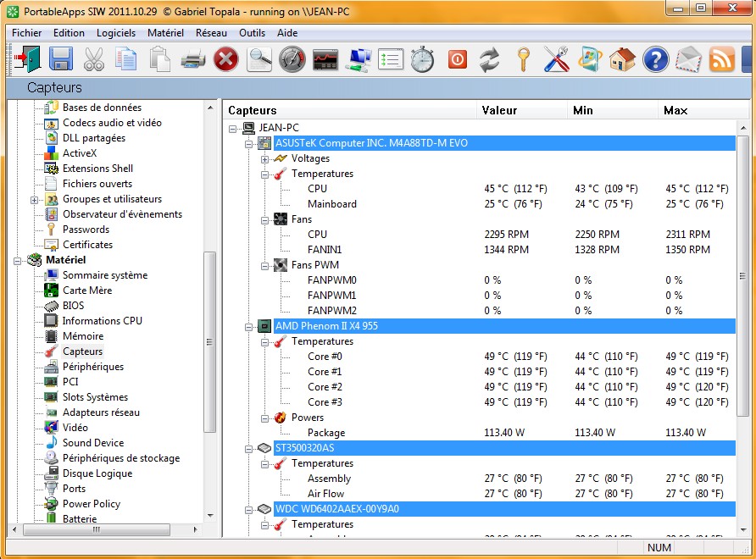Viewport: 756px width, 559px height.
Task: Open the Outils menu
Action: click(x=253, y=33)
